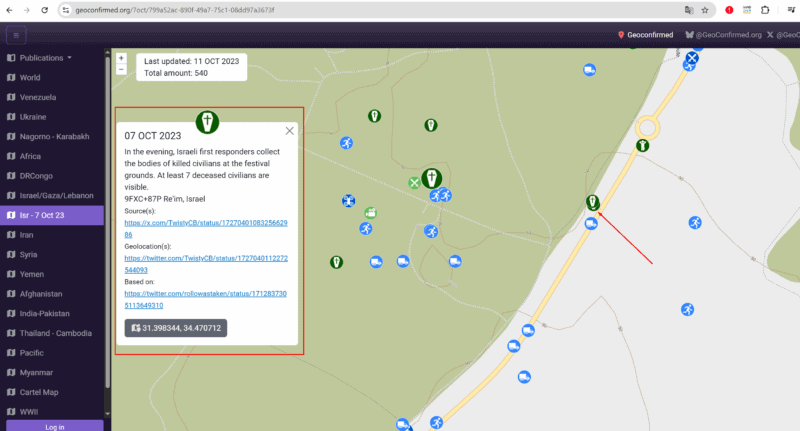Click the light green X marker on map
Image resolution: width=800 pixels, height=431 pixels.
pos(414,183)
